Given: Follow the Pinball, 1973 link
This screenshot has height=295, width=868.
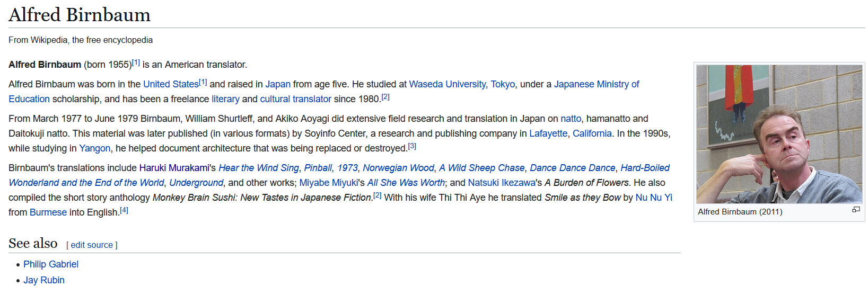Looking at the screenshot, I should 331,168.
